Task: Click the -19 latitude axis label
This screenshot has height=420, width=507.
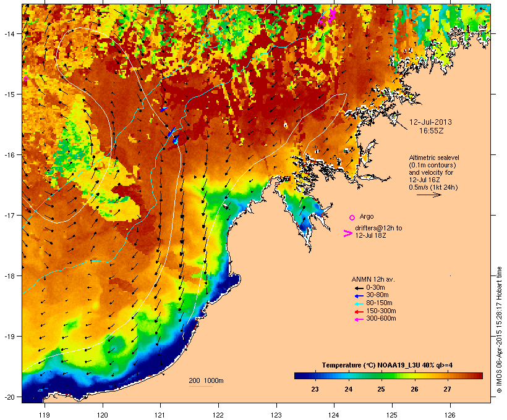Action: click(x=9, y=337)
